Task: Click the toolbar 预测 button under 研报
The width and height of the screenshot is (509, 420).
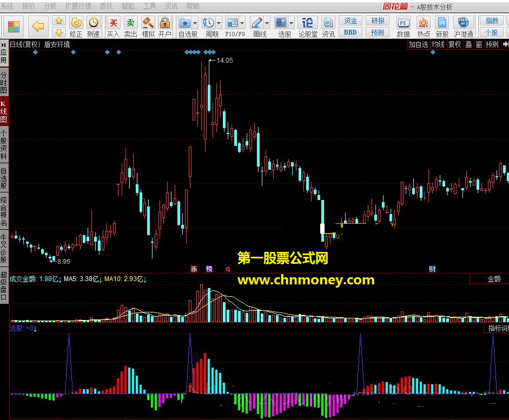Action: coord(378,32)
